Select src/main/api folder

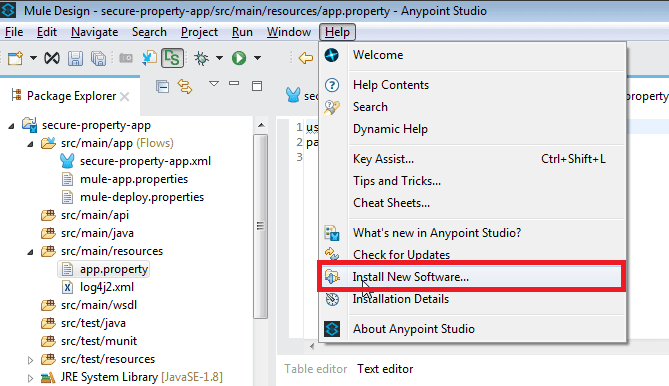point(85,215)
